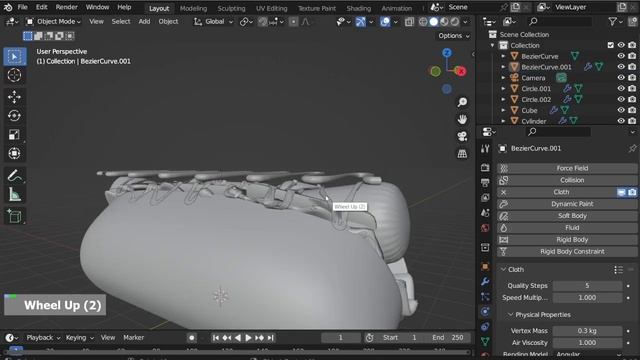640x360 pixels.
Task: Add Soft Body physics
Action: 567,216
